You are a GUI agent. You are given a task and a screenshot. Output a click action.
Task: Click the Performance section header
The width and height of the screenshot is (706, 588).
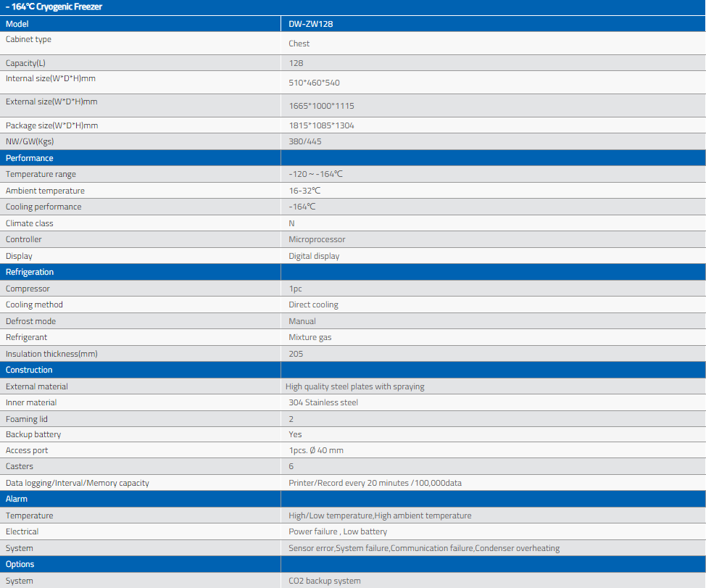point(30,158)
